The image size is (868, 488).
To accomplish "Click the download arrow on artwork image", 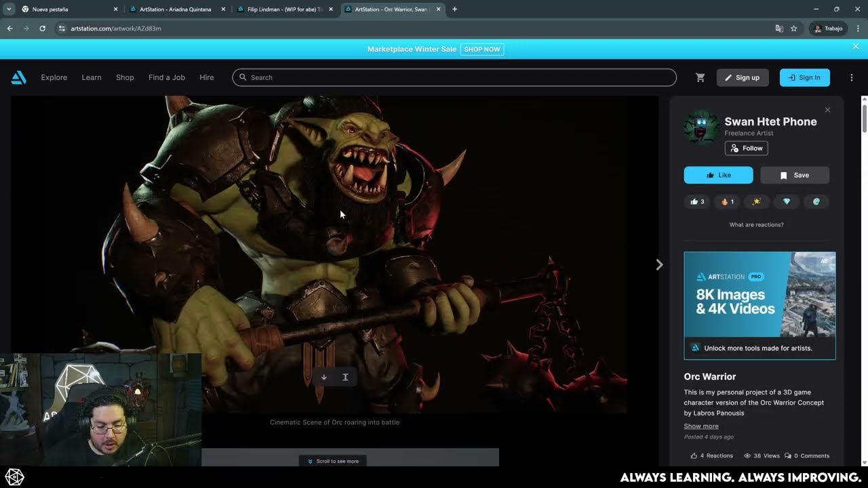I will click(324, 378).
